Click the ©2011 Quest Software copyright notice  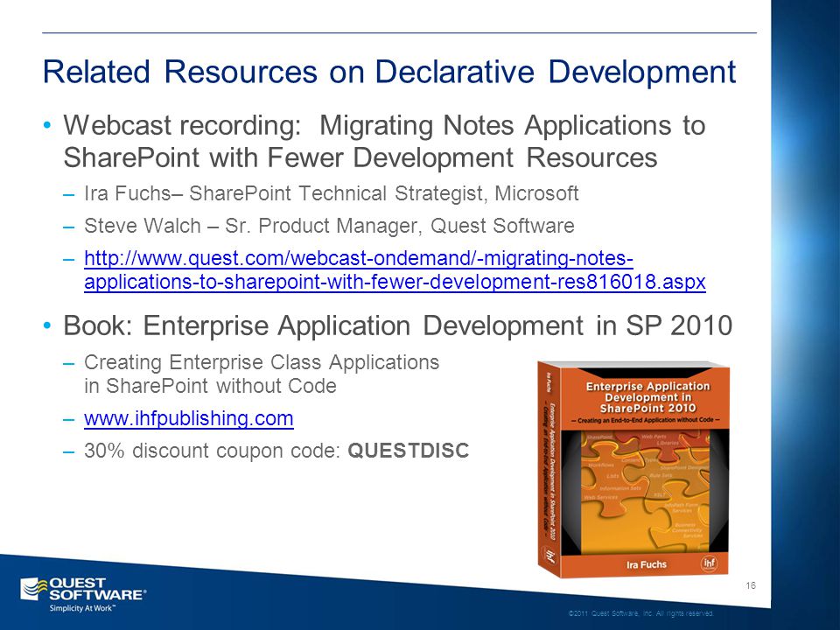point(640,613)
